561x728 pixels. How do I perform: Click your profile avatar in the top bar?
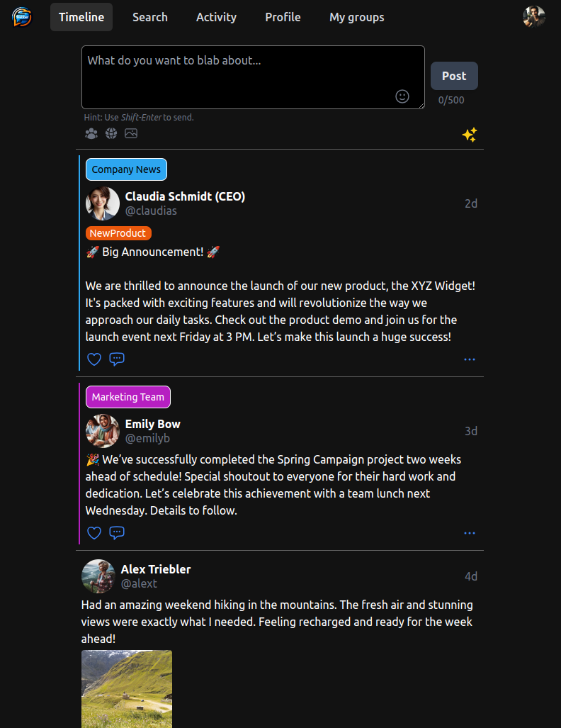(x=533, y=16)
